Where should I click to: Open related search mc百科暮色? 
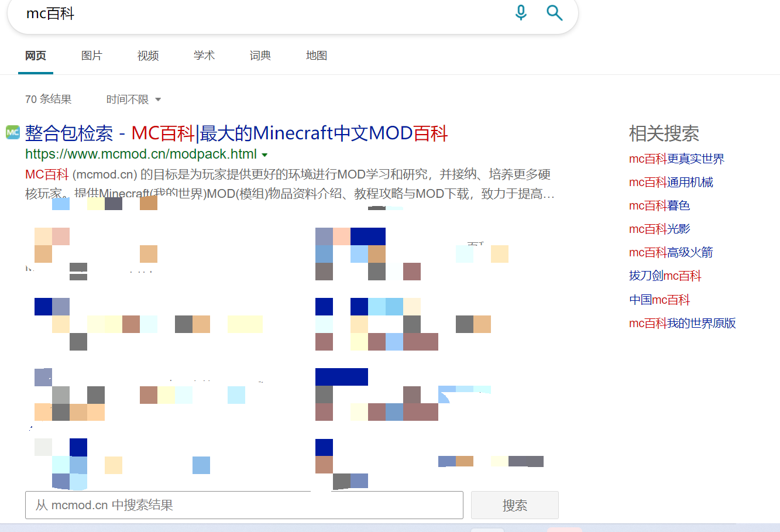point(659,206)
